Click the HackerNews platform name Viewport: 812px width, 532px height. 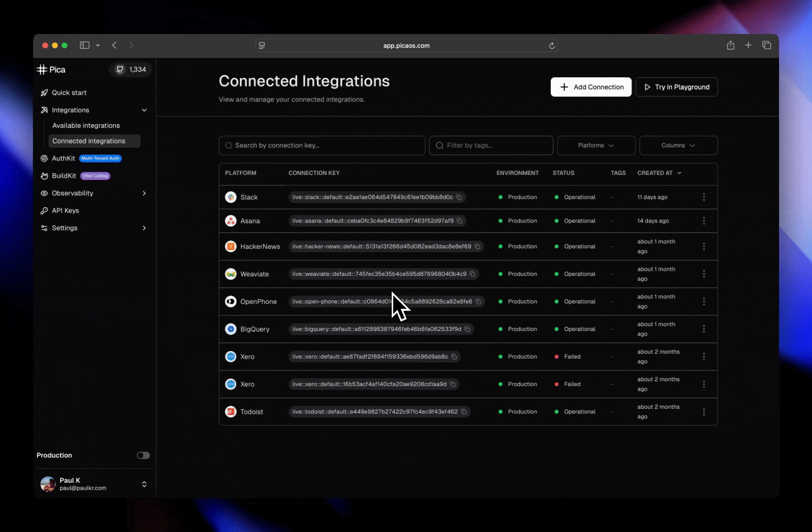click(x=260, y=246)
